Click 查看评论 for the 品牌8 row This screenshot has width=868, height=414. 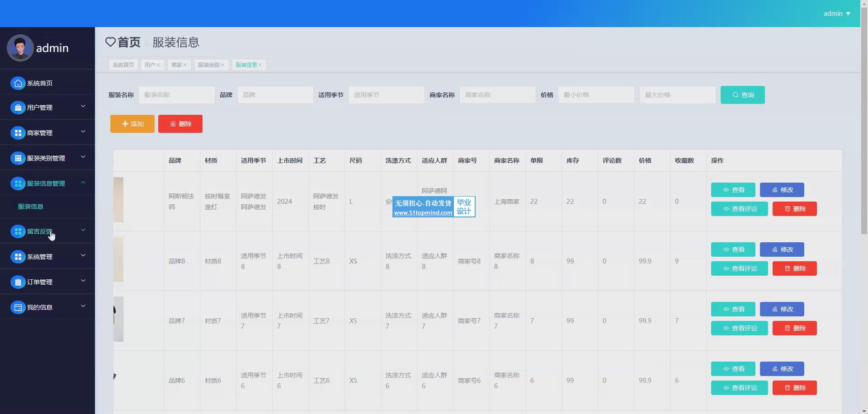(x=740, y=268)
